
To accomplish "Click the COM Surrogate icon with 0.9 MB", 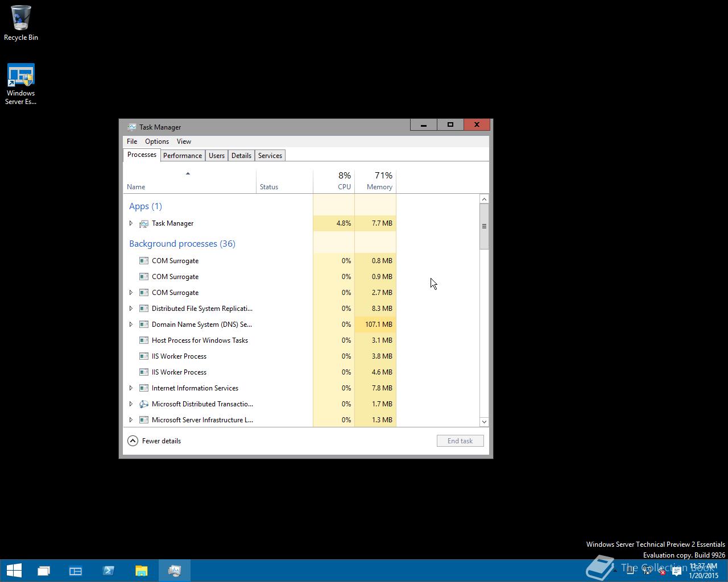I will 144,277.
